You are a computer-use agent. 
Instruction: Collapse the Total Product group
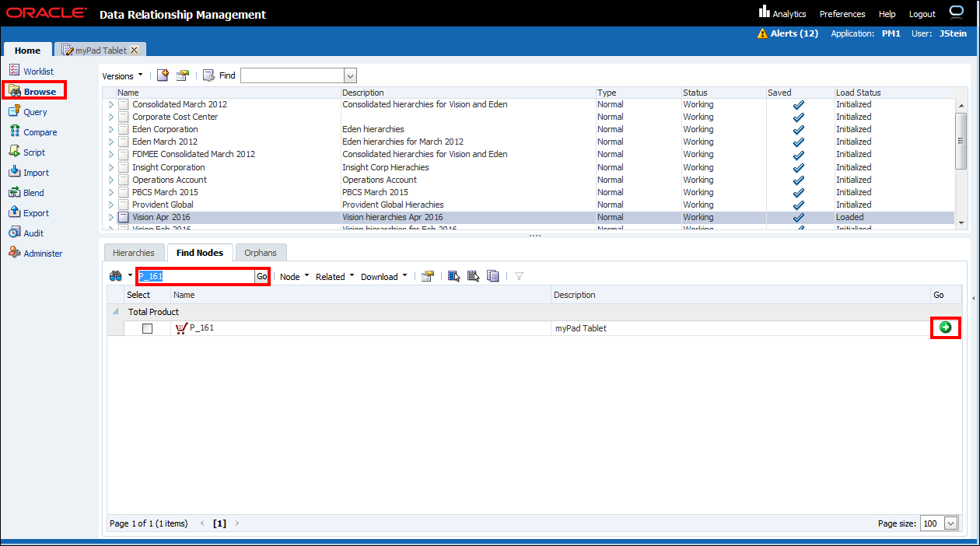coord(117,312)
